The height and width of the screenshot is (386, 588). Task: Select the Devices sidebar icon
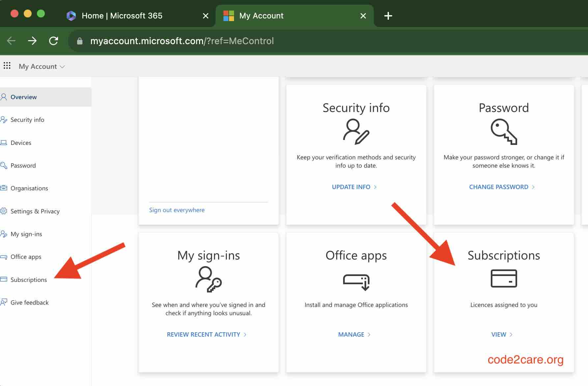point(4,142)
